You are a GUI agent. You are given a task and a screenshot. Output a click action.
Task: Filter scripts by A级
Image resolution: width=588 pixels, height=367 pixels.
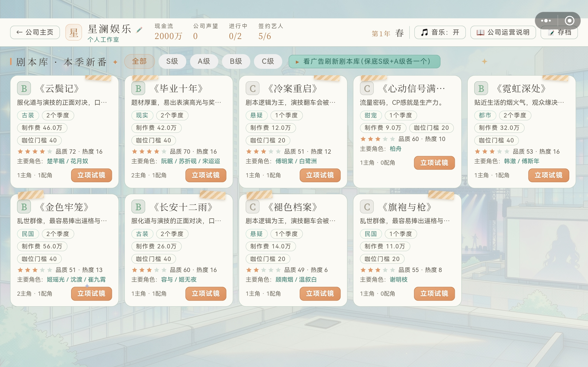(x=204, y=61)
